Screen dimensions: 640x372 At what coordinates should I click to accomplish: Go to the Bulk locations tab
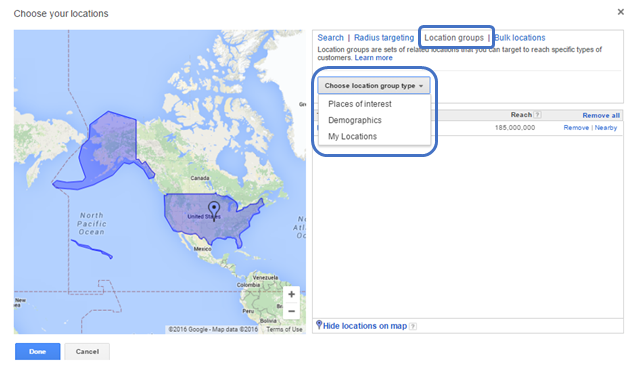coord(520,38)
